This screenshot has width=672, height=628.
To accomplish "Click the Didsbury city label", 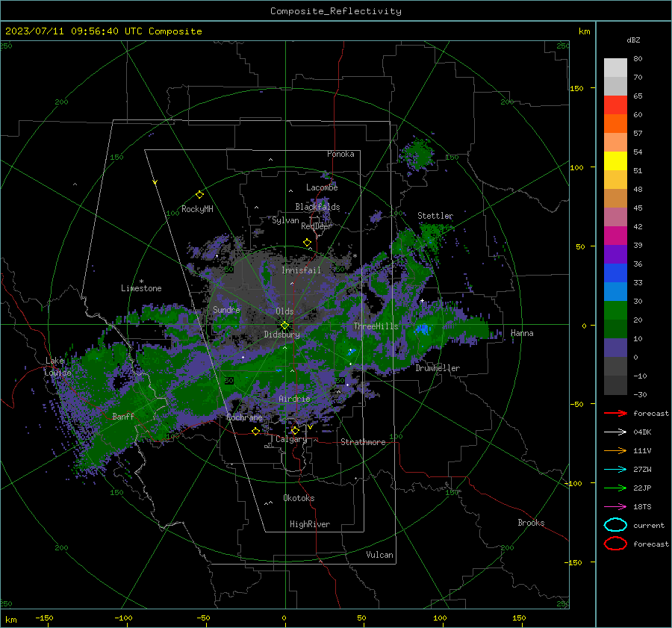I will coord(282,335).
